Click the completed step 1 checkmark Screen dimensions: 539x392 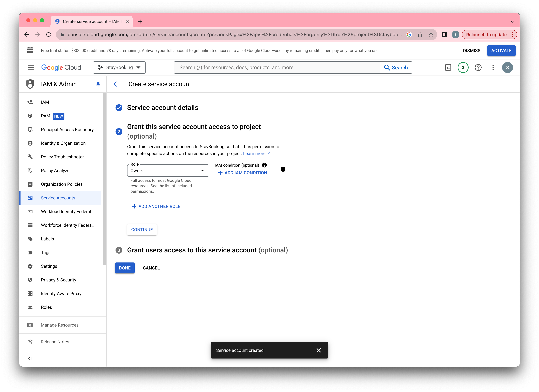click(119, 107)
